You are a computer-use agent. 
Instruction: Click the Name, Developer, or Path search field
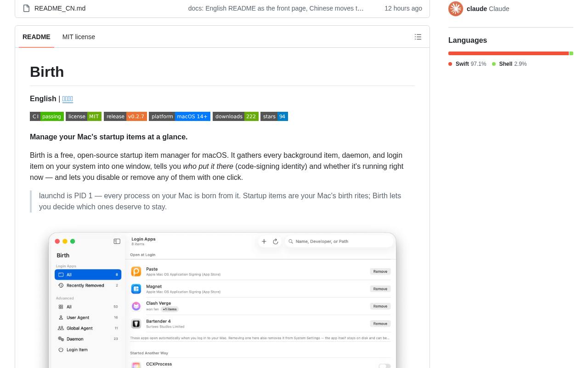click(340, 241)
